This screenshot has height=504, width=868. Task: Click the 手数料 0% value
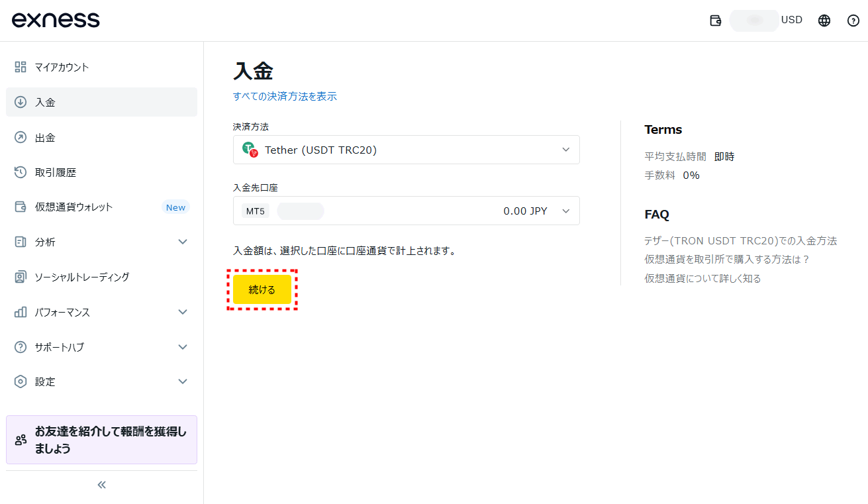tap(691, 176)
